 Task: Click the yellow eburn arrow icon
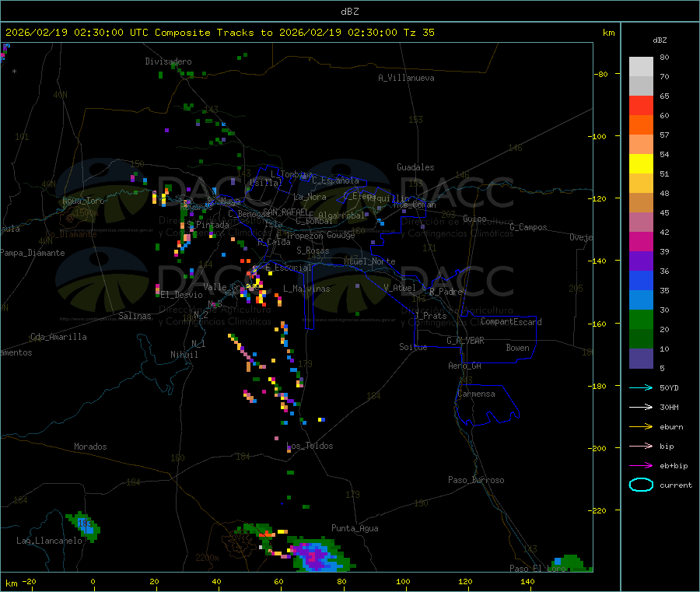click(x=641, y=426)
